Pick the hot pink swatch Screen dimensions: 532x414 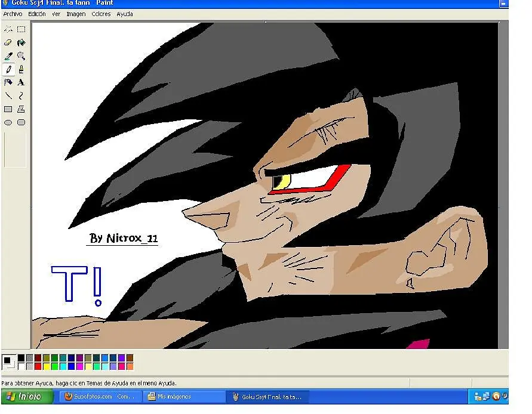[121, 366]
